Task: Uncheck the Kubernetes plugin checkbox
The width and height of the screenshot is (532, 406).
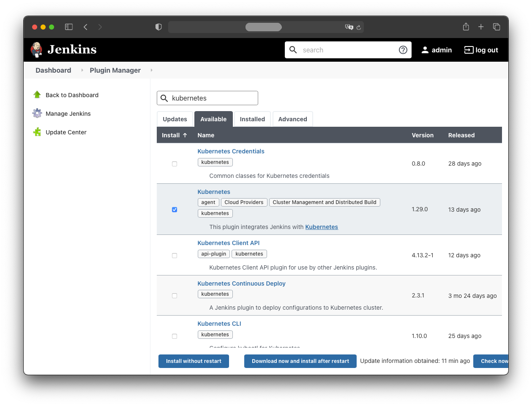Action: pos(175,210)
